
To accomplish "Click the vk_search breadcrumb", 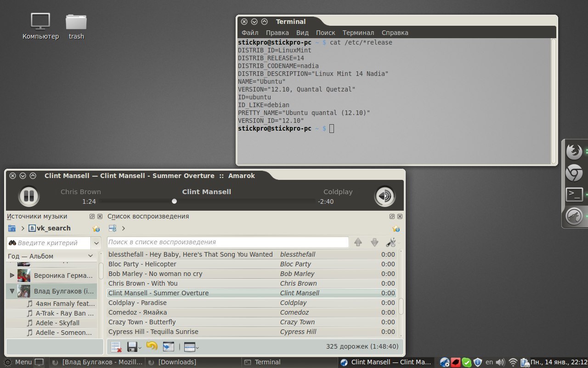I will [x=50, y=228].
